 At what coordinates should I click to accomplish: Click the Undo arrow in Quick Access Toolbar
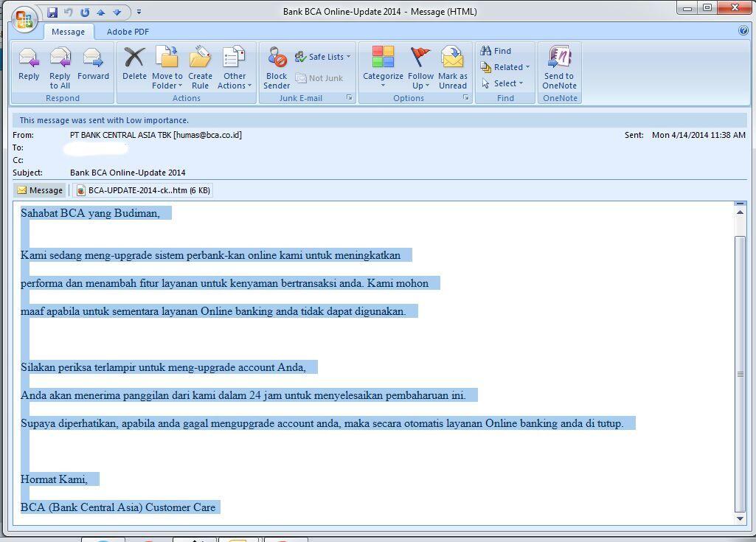pos(69,13)
